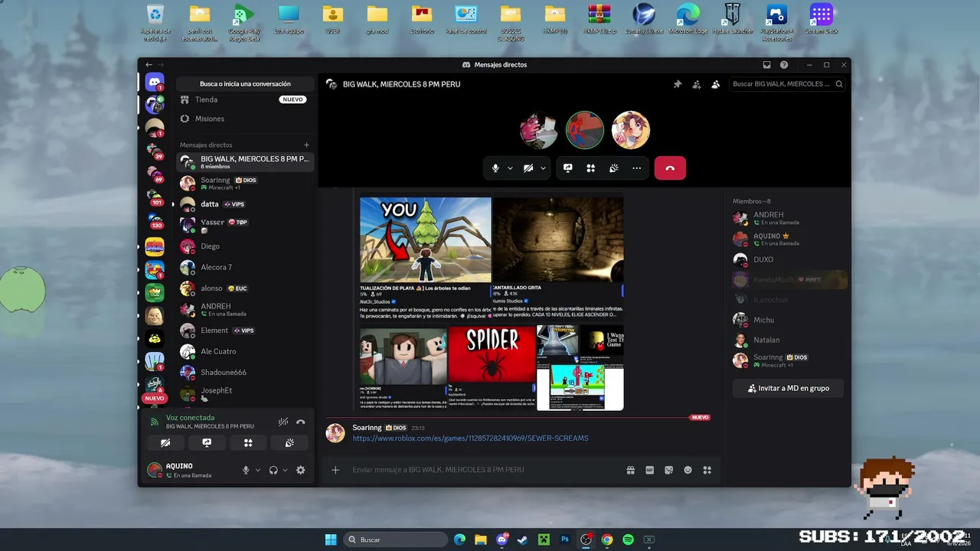The width and height of the screenshot is (980, 551).
Task: Open the Discord inbox icon in title bar
Action: 766,65
